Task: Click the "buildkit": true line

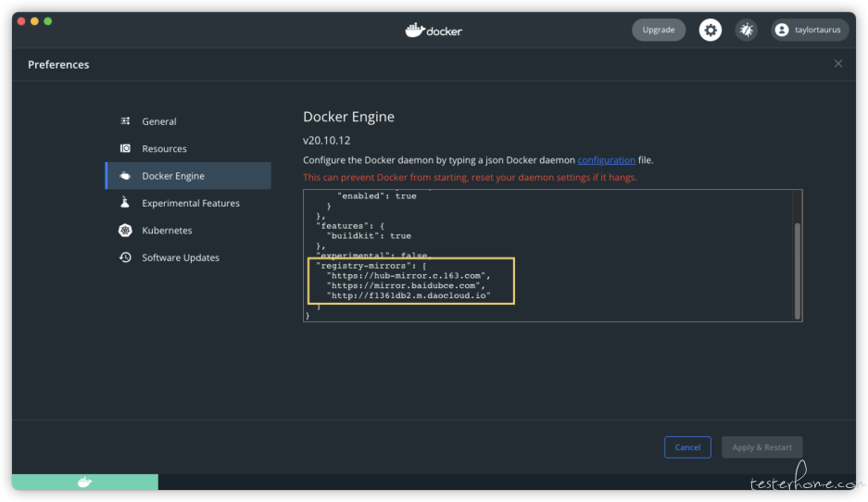Action: 369,236
